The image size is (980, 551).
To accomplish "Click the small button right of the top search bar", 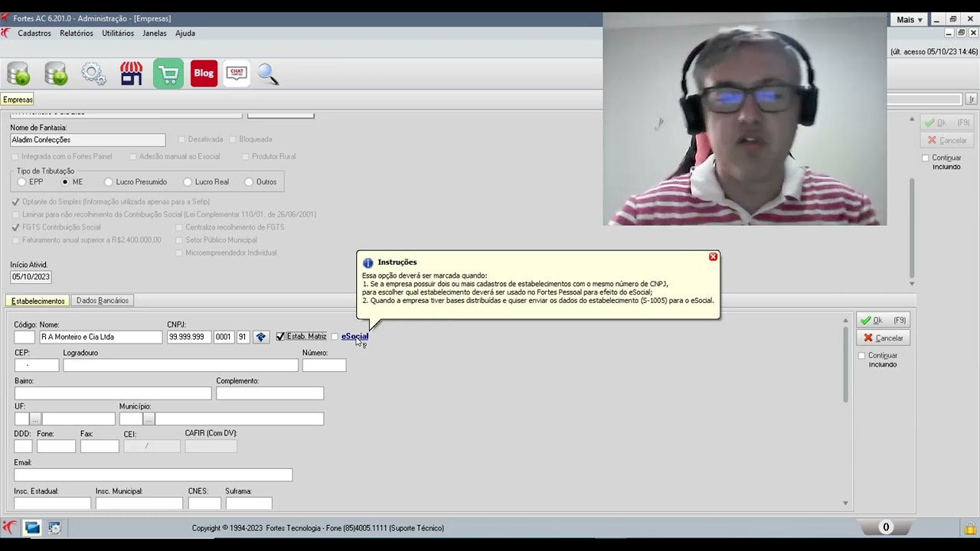I will [x=972, y=99].
